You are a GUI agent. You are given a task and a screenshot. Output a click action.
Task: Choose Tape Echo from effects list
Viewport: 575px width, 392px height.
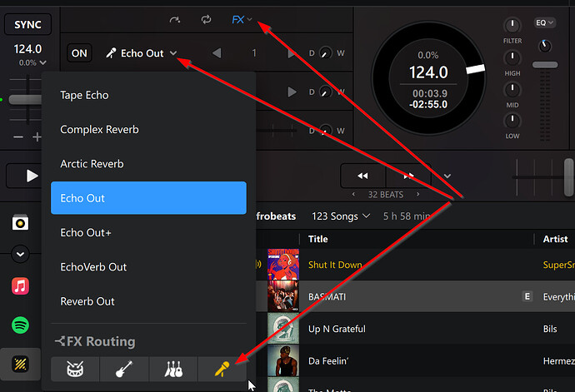[x=84, y=95]
